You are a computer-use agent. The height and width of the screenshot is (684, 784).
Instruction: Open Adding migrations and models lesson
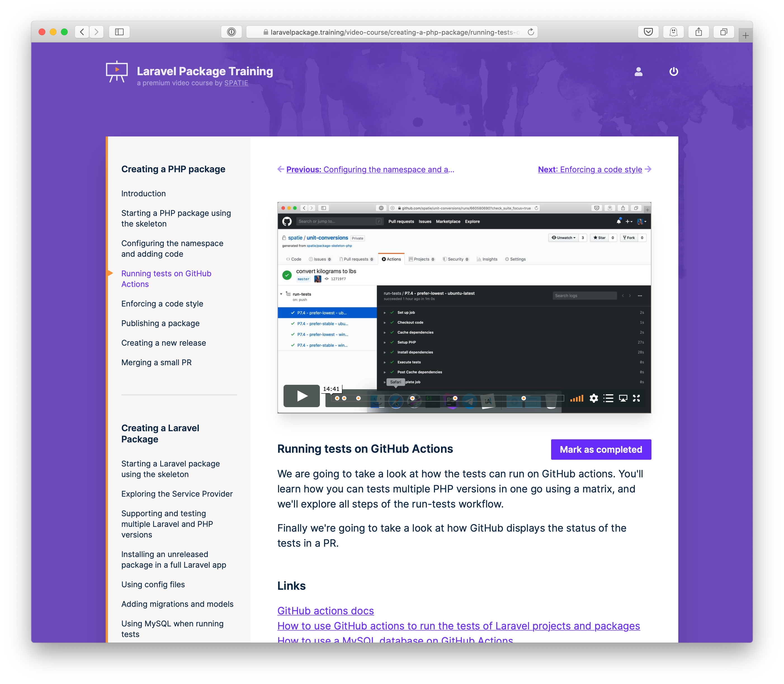click(177, 604)
